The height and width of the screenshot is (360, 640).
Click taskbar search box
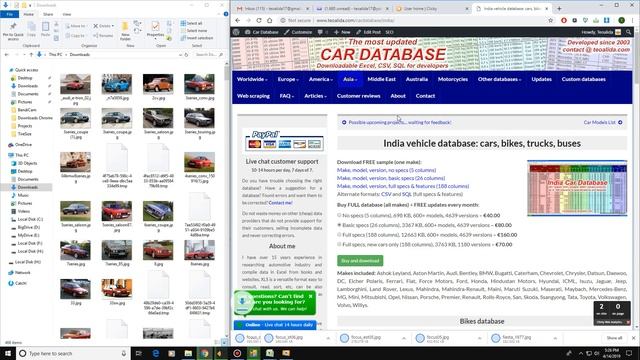[x=73, y=353]
